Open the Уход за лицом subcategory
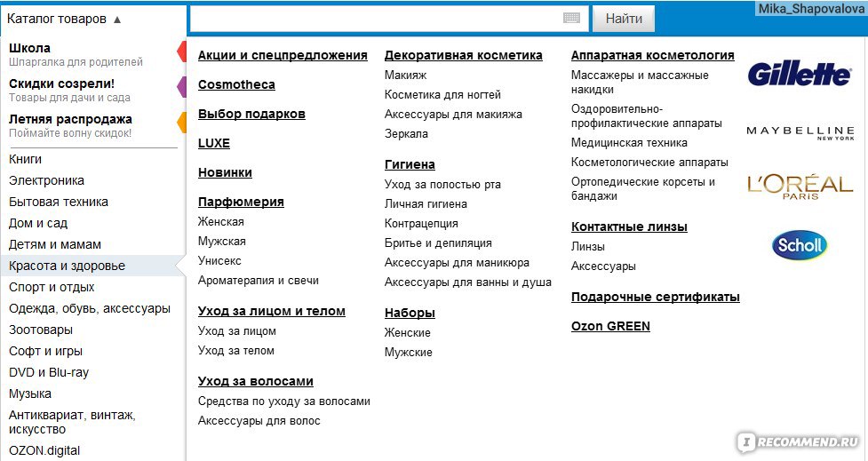 click(237, 331)
